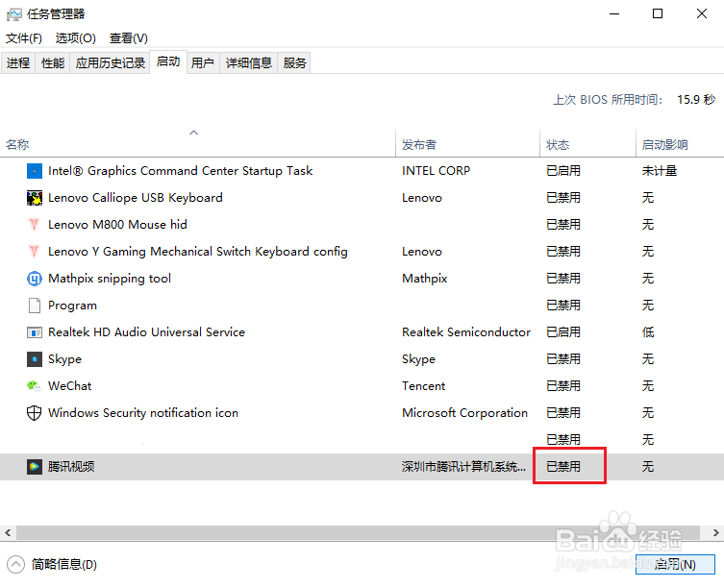Click the Lenovo Y Gaming Keyboard config icon
Screen dimensions: 724x588
[35, 252]
